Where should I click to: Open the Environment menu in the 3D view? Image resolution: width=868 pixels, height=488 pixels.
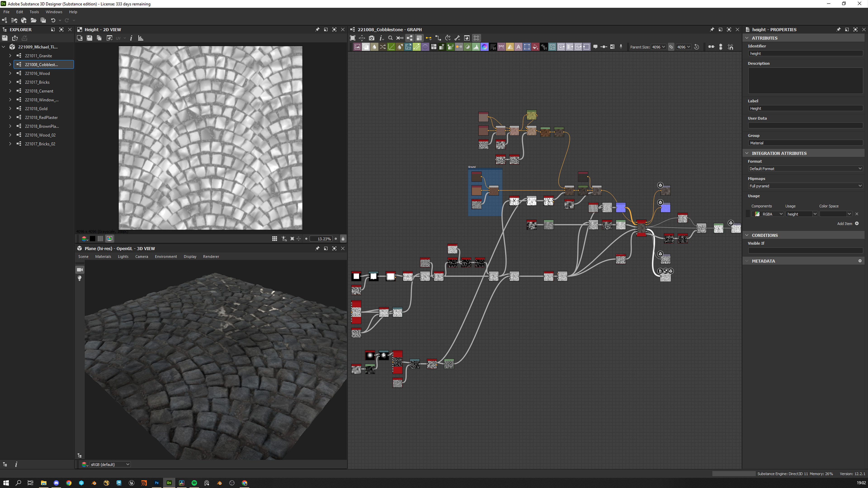pos(165,257)
